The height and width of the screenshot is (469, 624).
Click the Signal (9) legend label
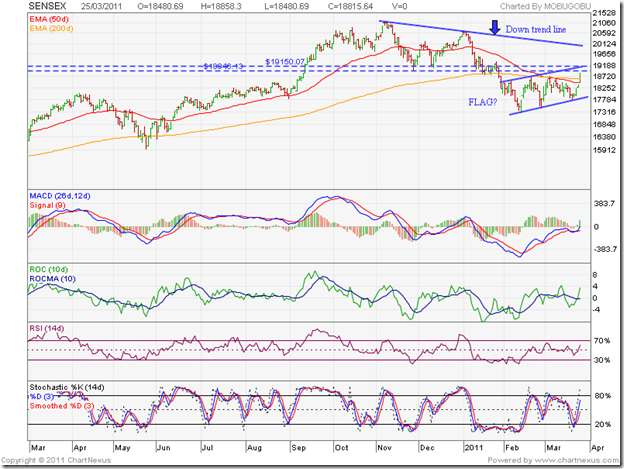click(x=48, y=205)
